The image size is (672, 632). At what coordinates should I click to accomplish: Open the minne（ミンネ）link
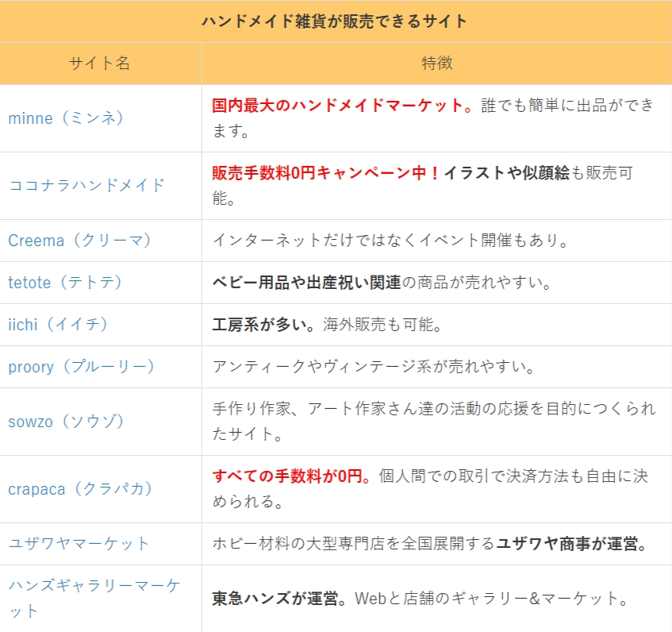click(66, 118)
